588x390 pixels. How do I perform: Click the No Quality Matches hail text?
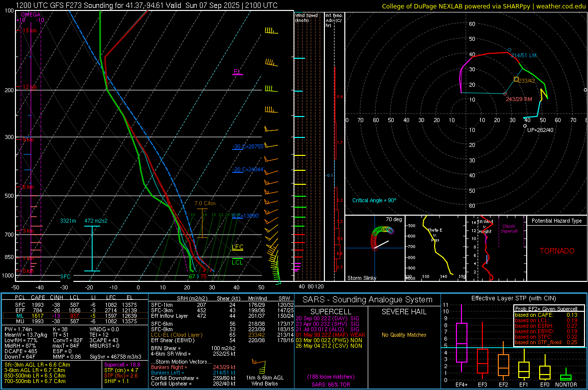coord(404,335)
